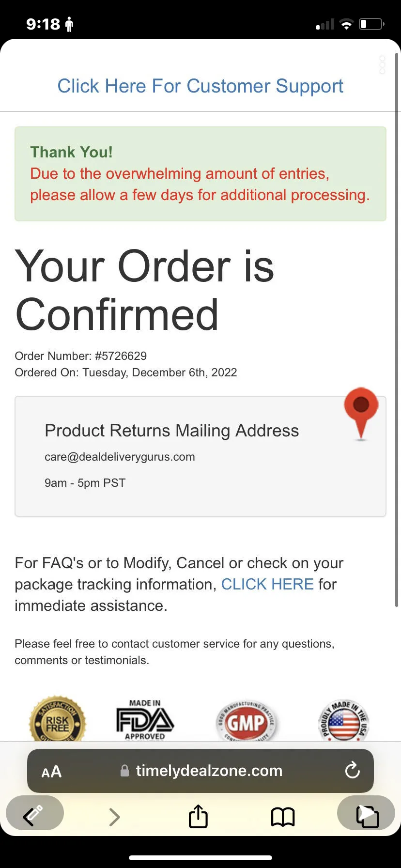The width and height of the screenshot is (401, 868).
Task: Open the bookmarks book icon
Action: pos(283,817)
